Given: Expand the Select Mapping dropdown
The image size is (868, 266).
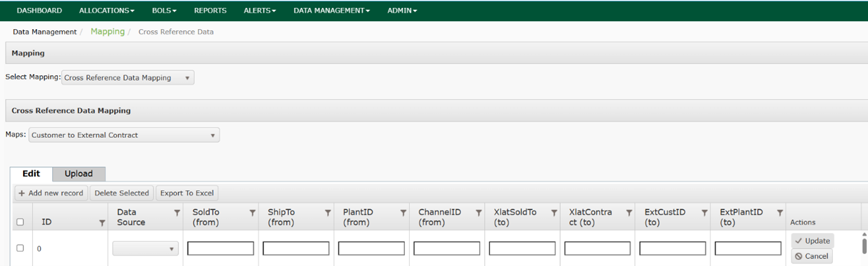Looking at the screenshot, I should coord(127,78).
